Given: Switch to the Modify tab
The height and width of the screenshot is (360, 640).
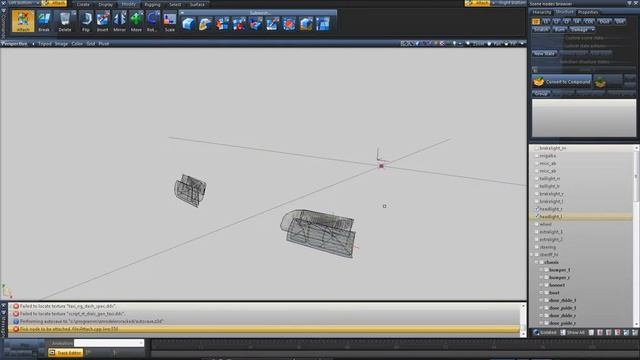Looking at the screenshot, I should (128, 4).
